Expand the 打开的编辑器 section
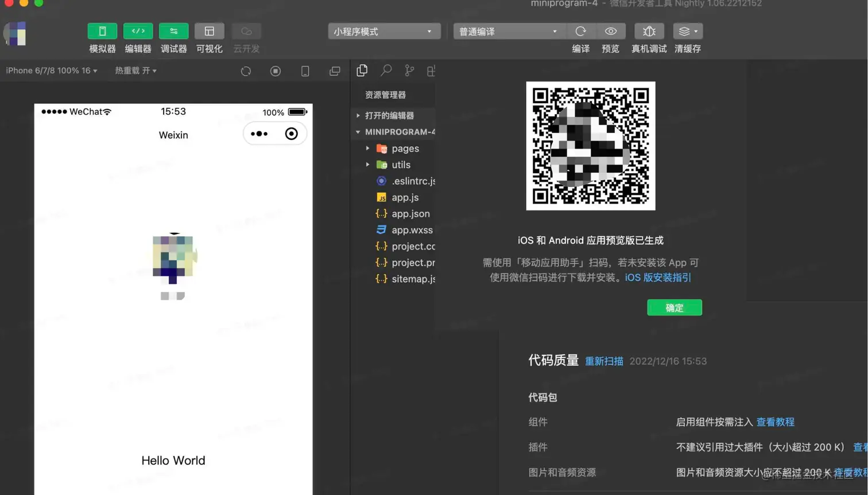868x495 pixels. (393, 115)
